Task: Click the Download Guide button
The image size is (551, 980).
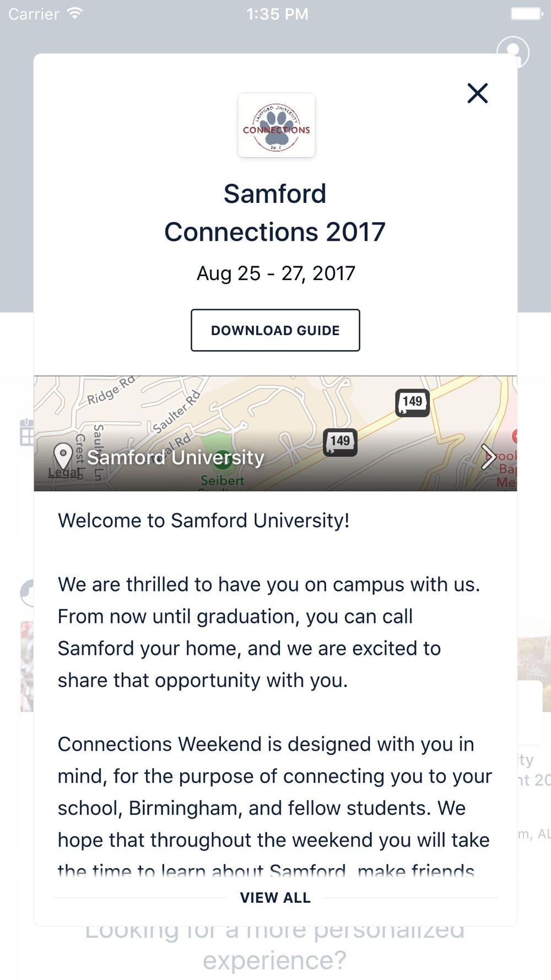Action: click(275, 330)
